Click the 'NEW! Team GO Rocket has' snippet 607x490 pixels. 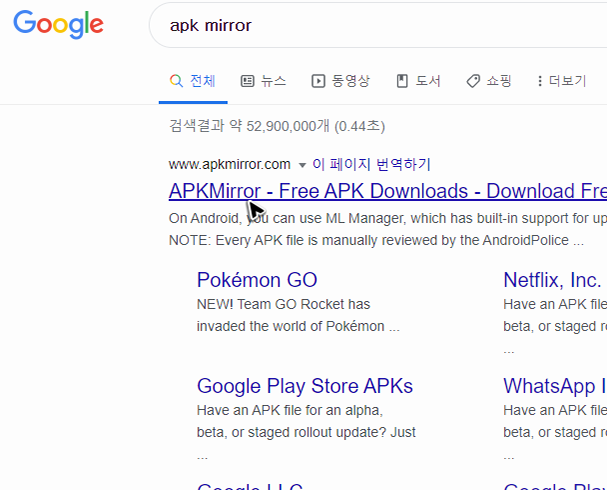(x=283, y=304)
